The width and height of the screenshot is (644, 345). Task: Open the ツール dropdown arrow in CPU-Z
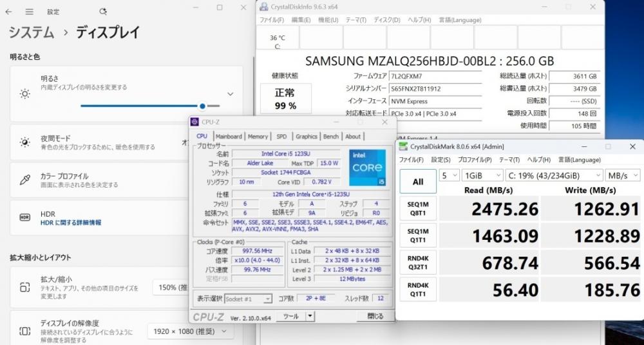point(310,316)
